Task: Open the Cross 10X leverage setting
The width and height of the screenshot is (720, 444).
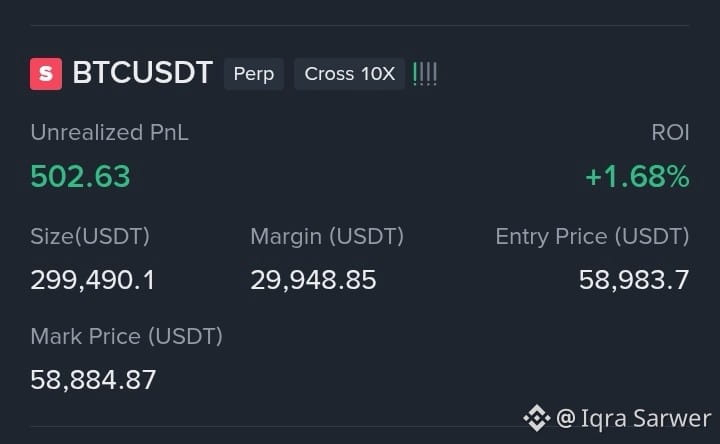Action: coord(349,74)
